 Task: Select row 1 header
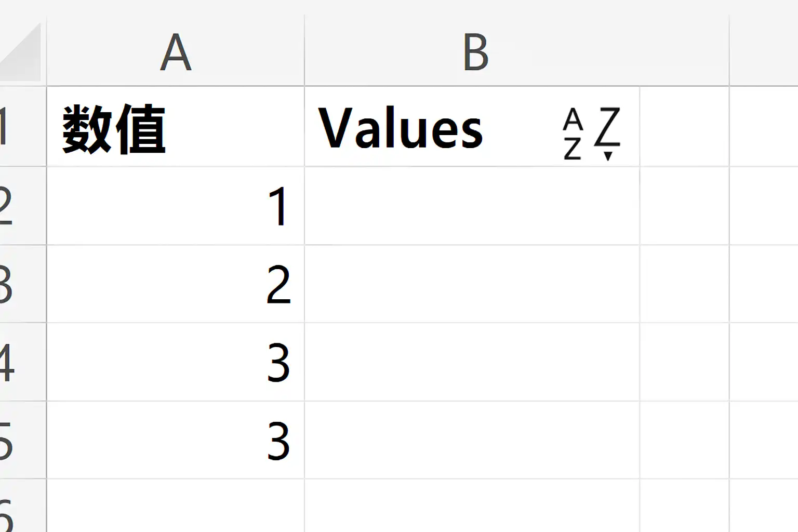tap(23, 127)
